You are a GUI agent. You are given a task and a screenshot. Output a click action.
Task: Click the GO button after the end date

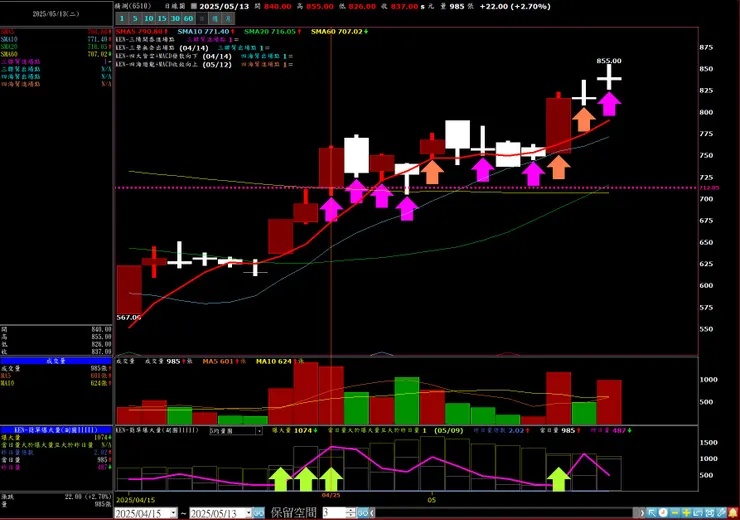coord(259,513)
